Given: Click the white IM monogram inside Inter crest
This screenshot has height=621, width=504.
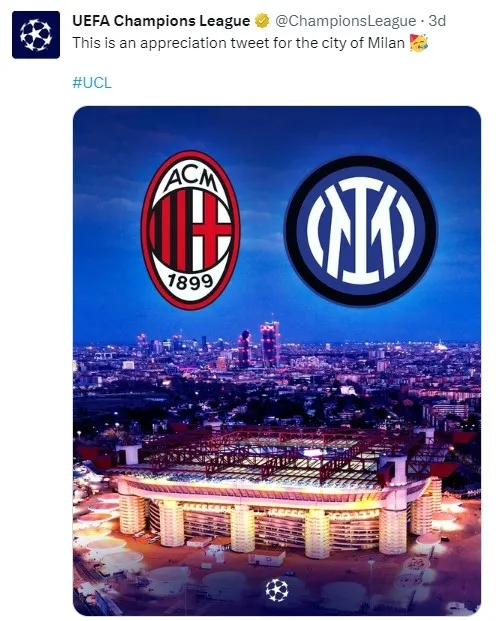Looking at the screenshot, I should [x=361, y=231].
